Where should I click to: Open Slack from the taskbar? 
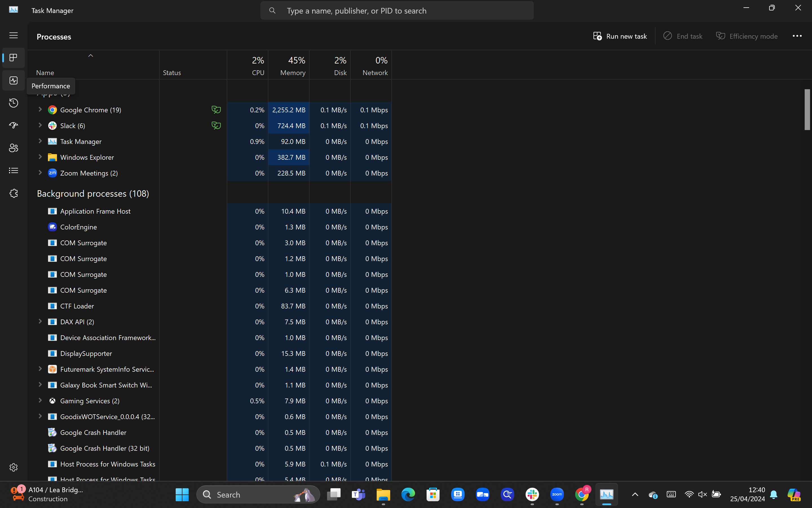tap(532, 494)
